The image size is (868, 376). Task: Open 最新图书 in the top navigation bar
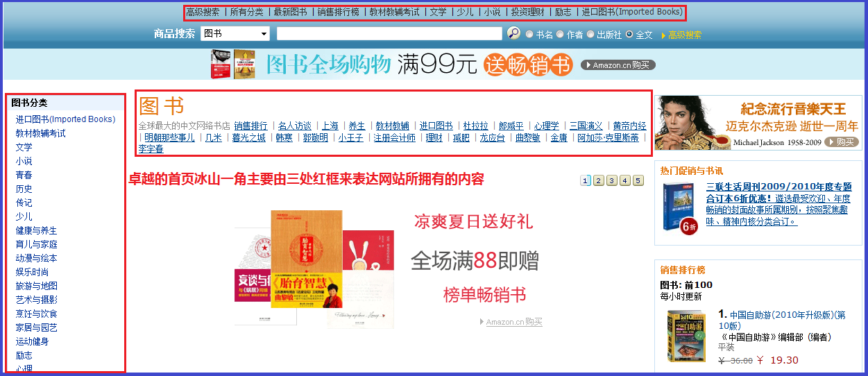click(290, 12)
